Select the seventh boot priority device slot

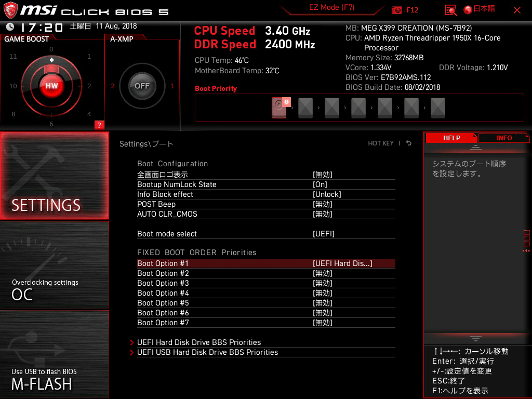coord(437,108)
